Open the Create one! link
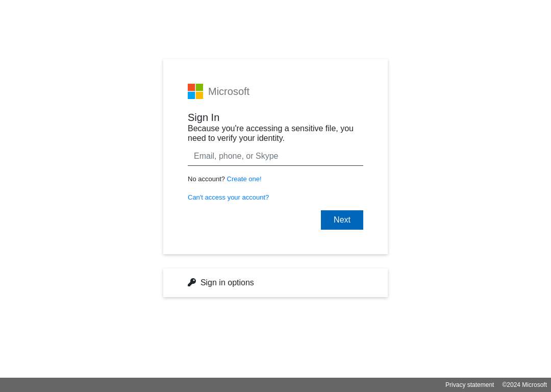 (244, 179)
